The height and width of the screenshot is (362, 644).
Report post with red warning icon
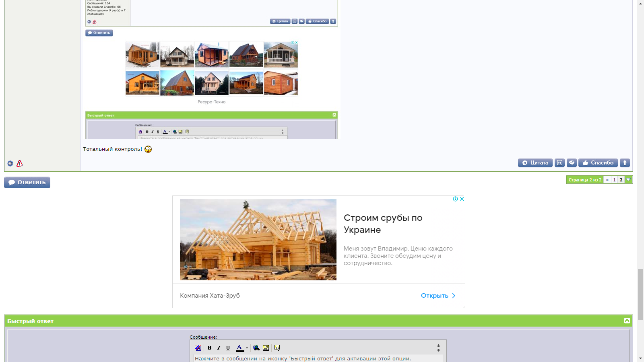click(x=19, y=163)
